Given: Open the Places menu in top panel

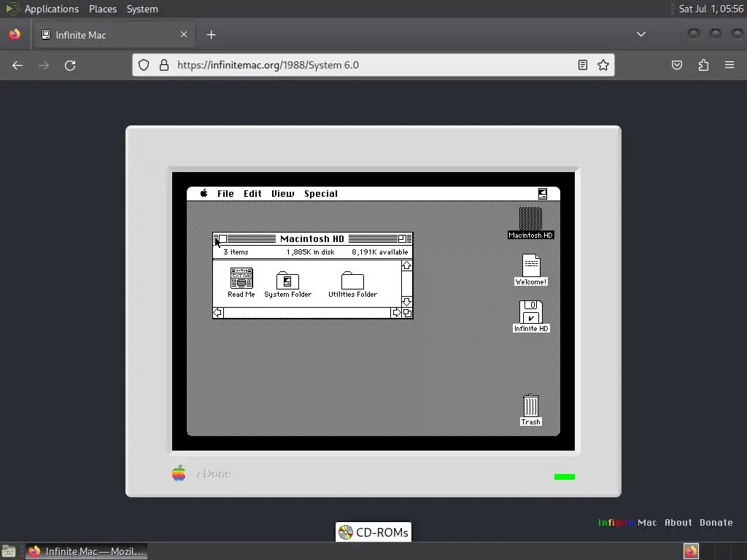Looking at the screenshot, I should click(x=102, y=9).
